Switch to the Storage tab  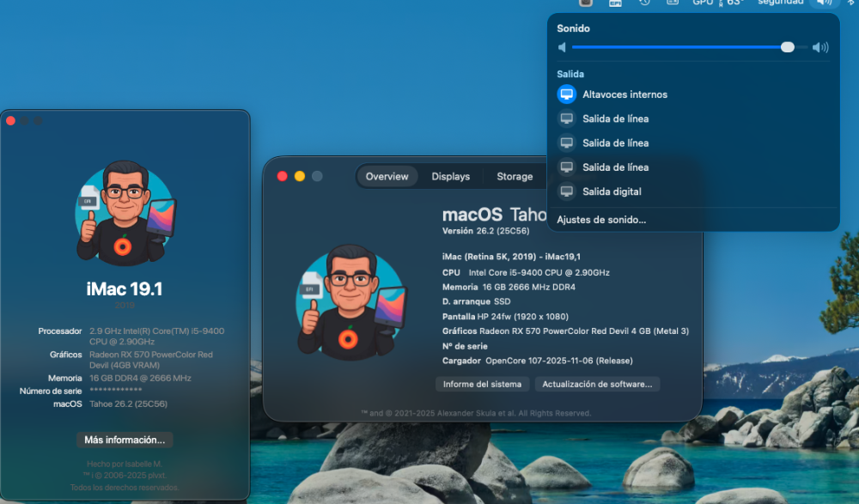tap(515, 176)
